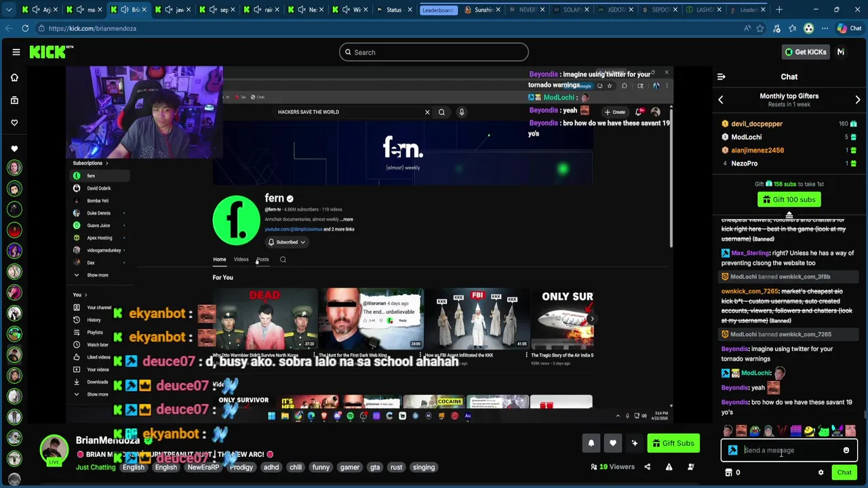Screen dimensions: 868x488
Task: Click the sparkle button next to Gift Subs
Action: (635, 443)
